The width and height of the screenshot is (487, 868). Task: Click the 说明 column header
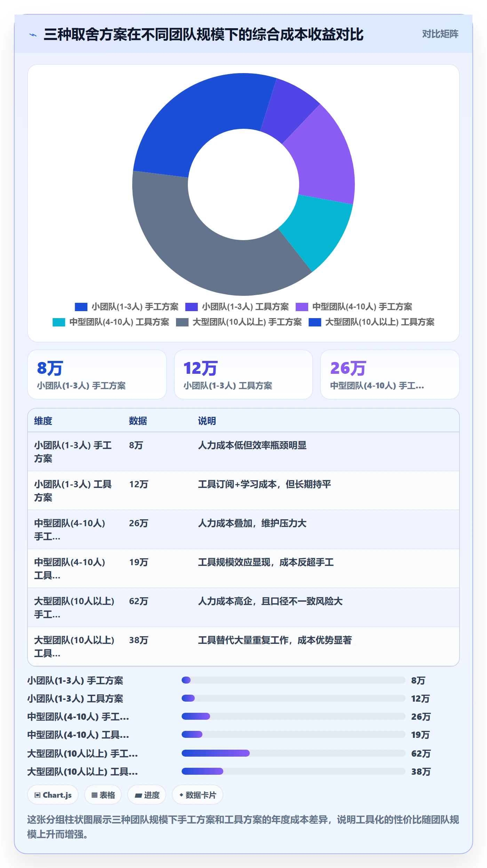point(207,421)
